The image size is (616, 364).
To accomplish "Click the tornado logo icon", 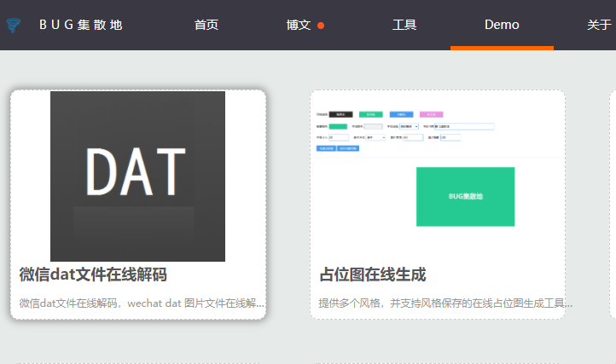I will coord(13,25).
